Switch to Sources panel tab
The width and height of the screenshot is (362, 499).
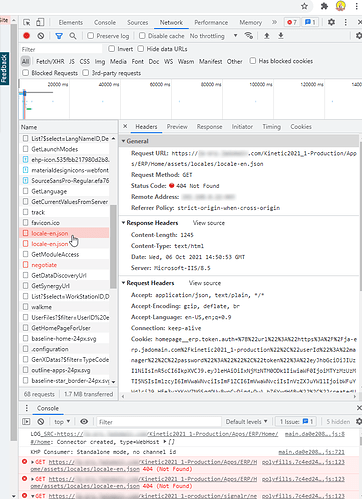(x=137, y=22)
